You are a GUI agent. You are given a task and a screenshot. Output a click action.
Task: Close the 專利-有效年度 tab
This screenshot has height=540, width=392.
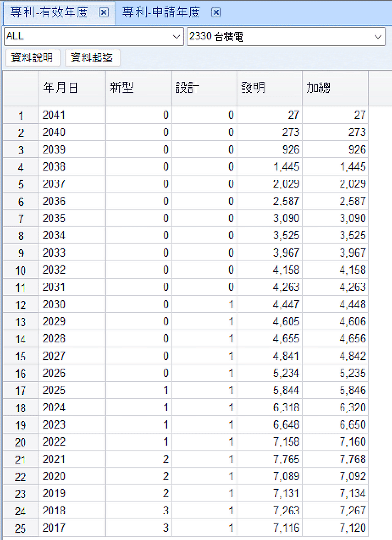tap(103, 13)
